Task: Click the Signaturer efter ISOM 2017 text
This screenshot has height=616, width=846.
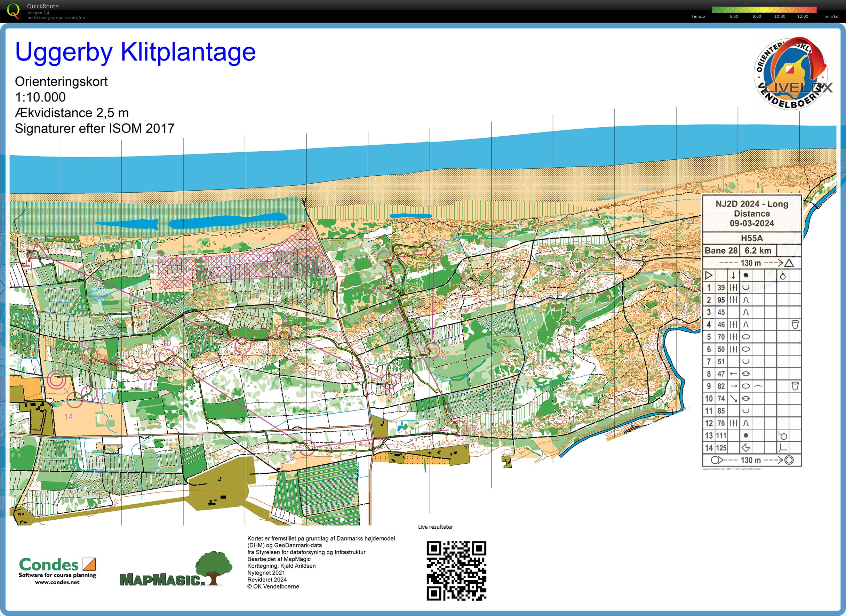Action: [95, 128]
